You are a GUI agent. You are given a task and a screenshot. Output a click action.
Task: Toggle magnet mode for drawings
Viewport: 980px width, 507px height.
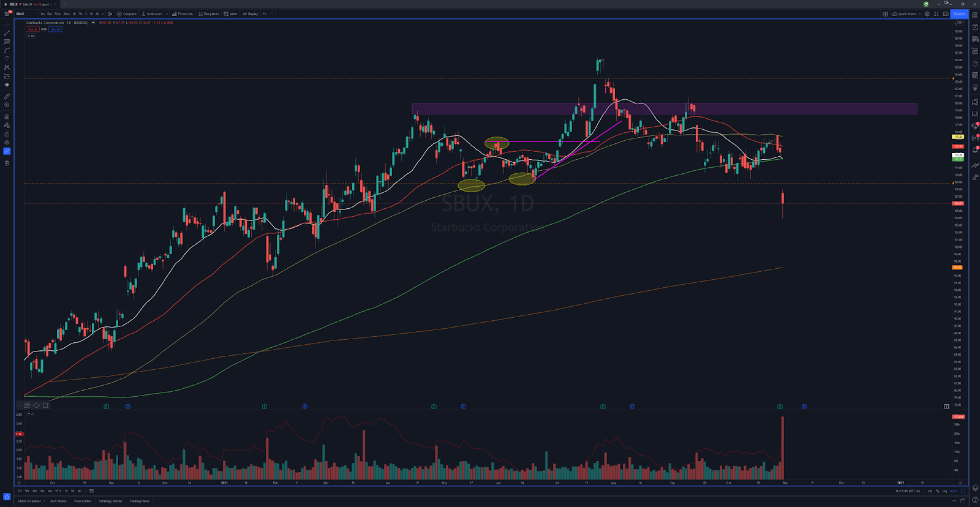coord(7,116)
